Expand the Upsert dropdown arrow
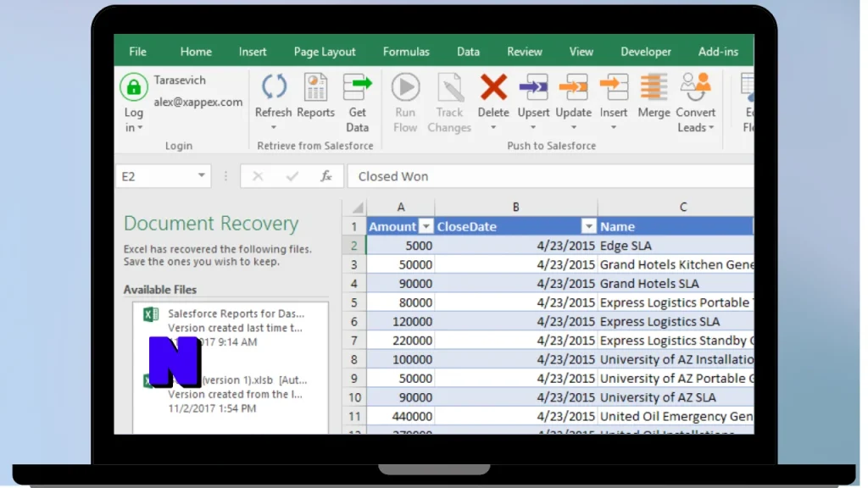Viewport: 868px width, 488px height. [533, 128]
